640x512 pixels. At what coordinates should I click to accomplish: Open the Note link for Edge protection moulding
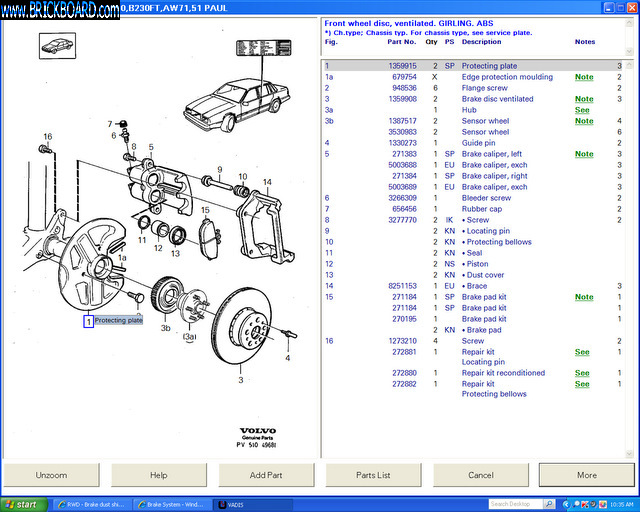pos(583,77)
